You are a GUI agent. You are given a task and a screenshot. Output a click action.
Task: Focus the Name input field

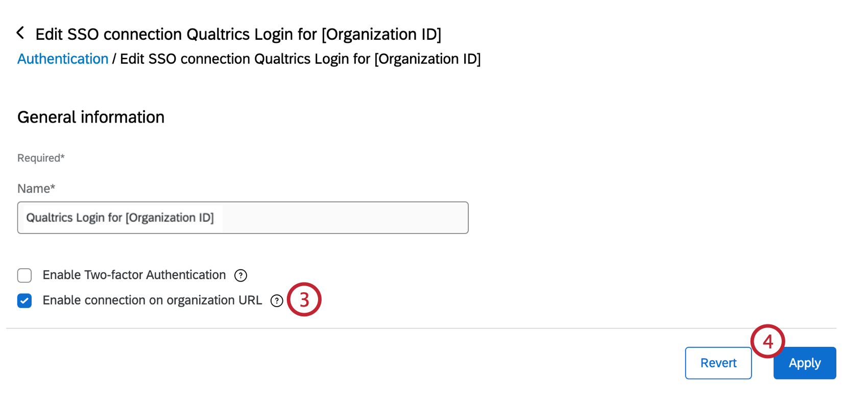coord(243,218)
